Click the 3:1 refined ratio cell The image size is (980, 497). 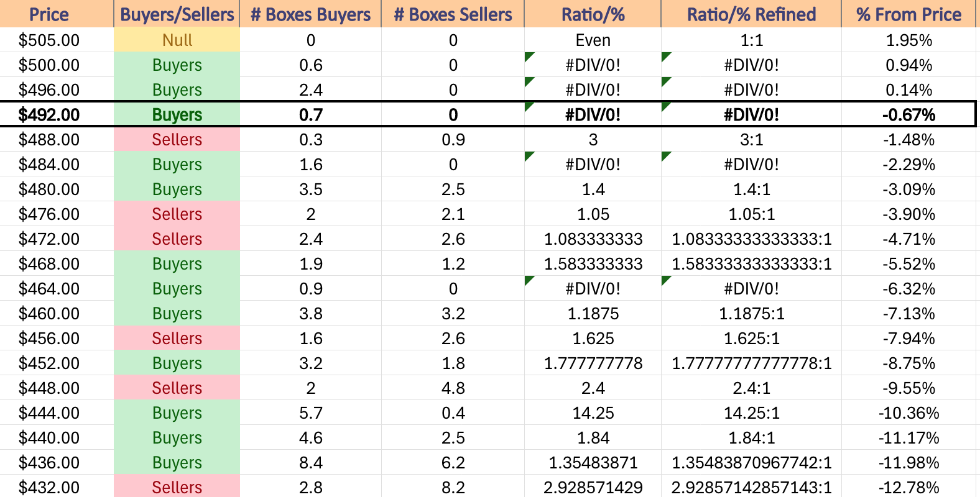click(x=751, y=139)
